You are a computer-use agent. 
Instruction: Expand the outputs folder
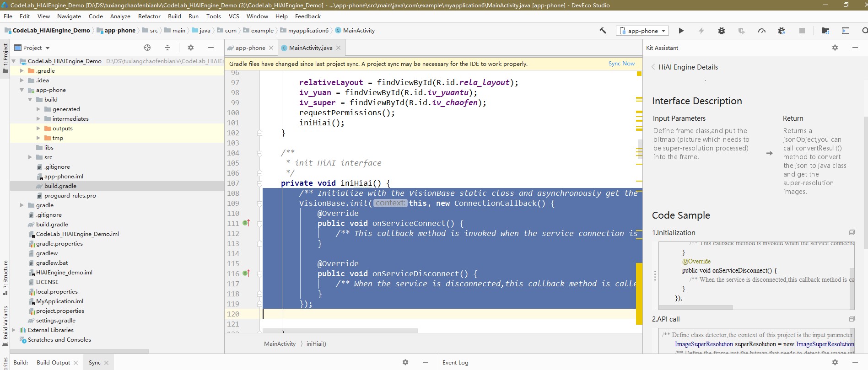[x=38, y=129]
